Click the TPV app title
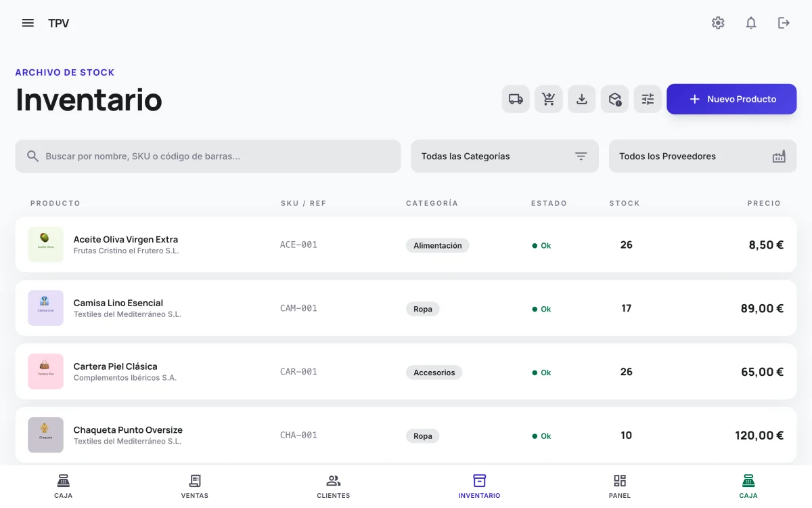 click(59, 23)
